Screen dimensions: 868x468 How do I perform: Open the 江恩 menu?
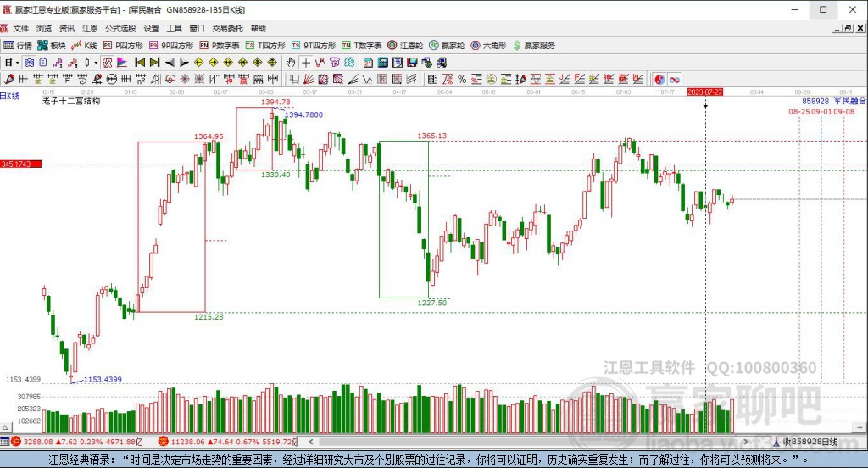click(90, 28)
